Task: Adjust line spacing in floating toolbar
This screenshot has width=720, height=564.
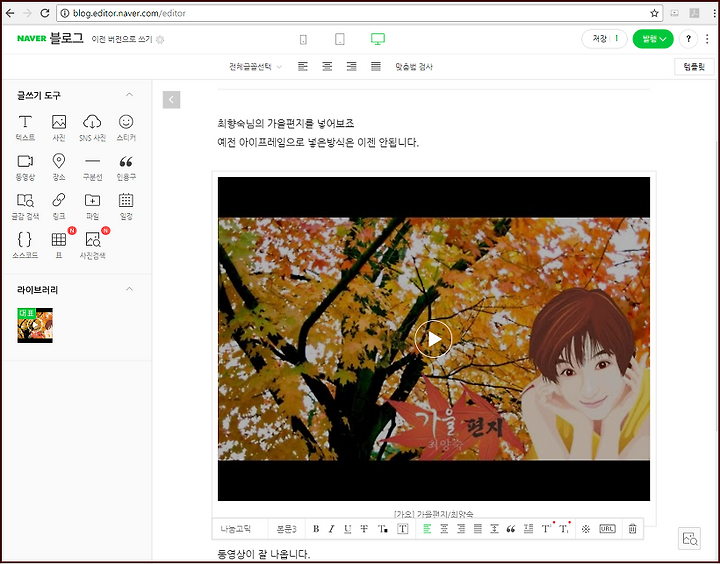Action: pos(494,529)
